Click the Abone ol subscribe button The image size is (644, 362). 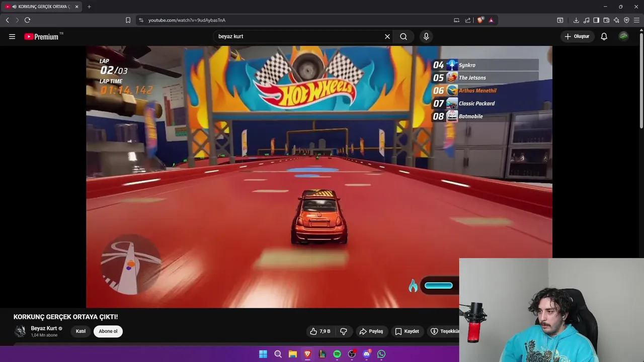[x=108, y=331]
